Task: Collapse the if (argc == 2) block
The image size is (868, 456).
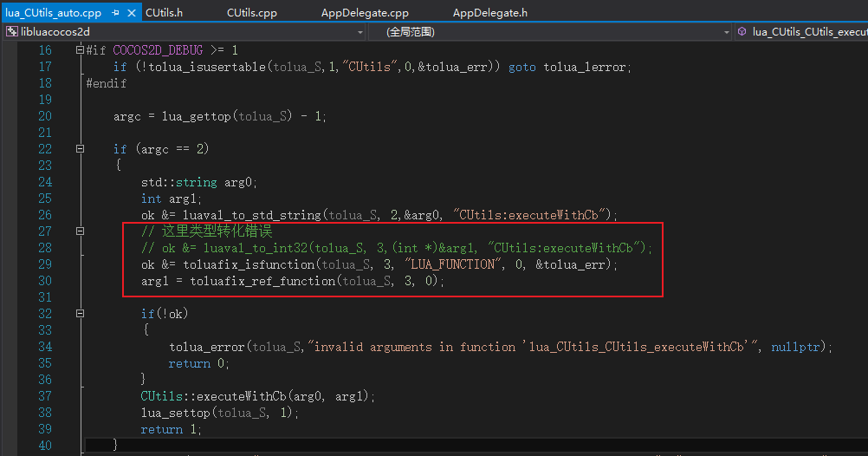Action: click(x=80, y=149)
